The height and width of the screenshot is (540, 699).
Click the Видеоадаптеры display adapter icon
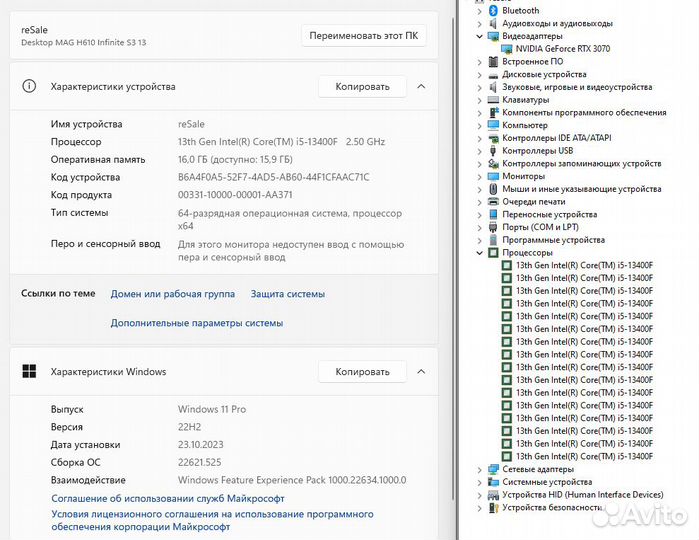(493, 36)
